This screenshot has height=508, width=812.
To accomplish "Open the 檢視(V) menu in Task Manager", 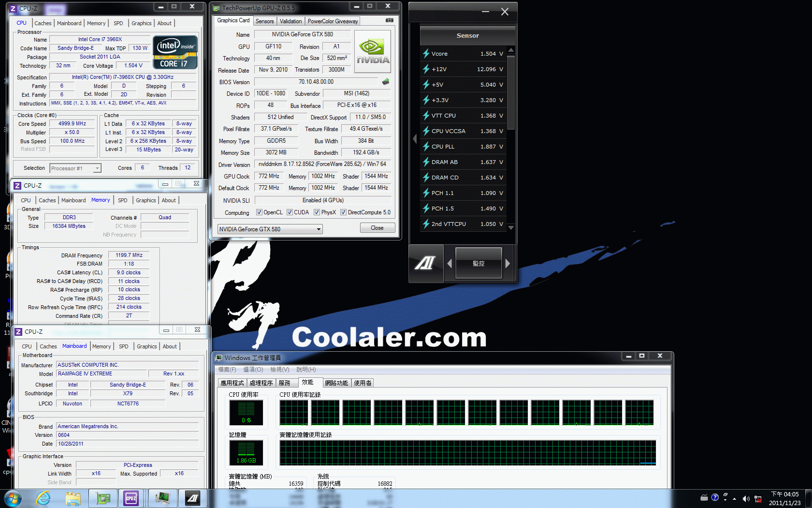I will click(x=280, y=370).
